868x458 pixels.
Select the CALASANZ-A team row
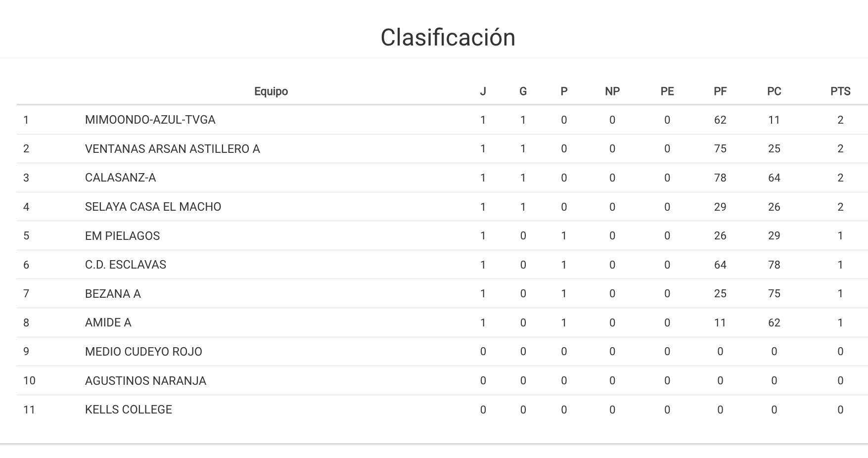click(x=120, y=178)
